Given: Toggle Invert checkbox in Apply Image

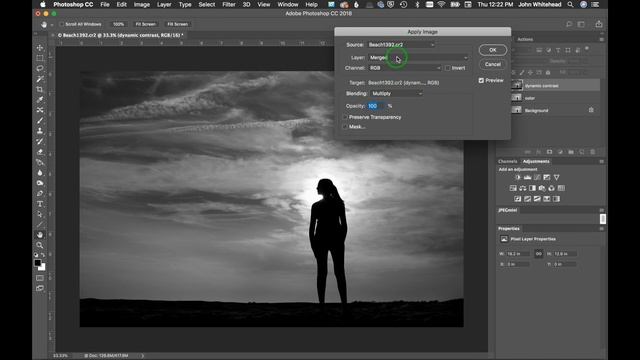Looking at the screenshot, I should coord(448,68).
